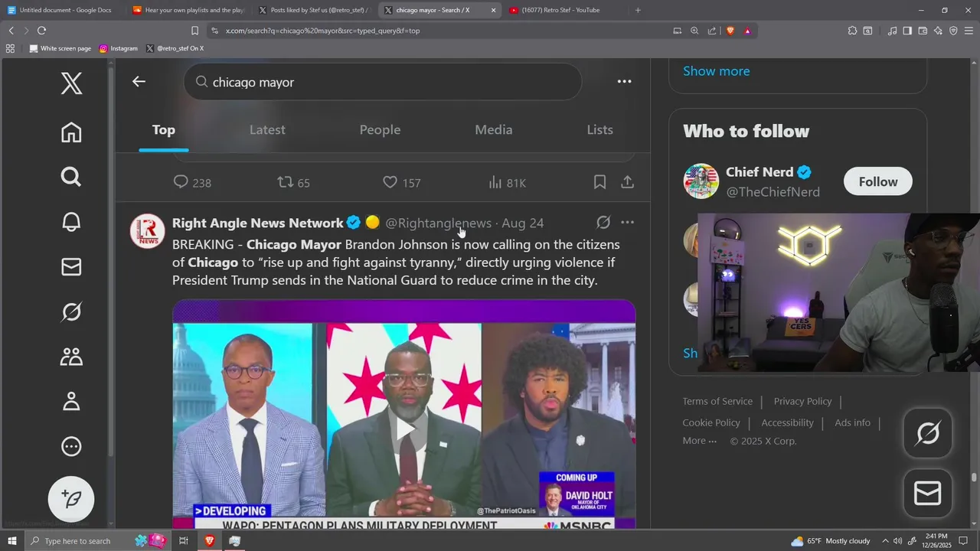Open more options on Right Angle News post
This screenshot has width=980, height=551.
[628, 223]
